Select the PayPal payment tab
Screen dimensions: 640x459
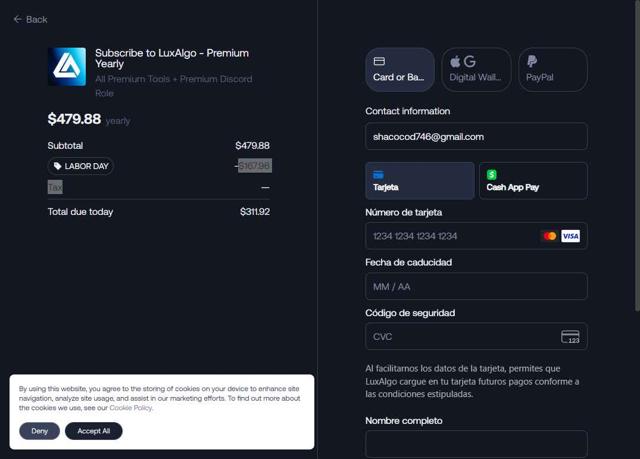(553, 69)
